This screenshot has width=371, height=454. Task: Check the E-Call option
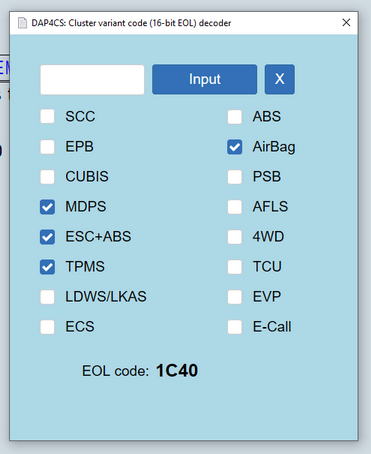tap(235, 327)
